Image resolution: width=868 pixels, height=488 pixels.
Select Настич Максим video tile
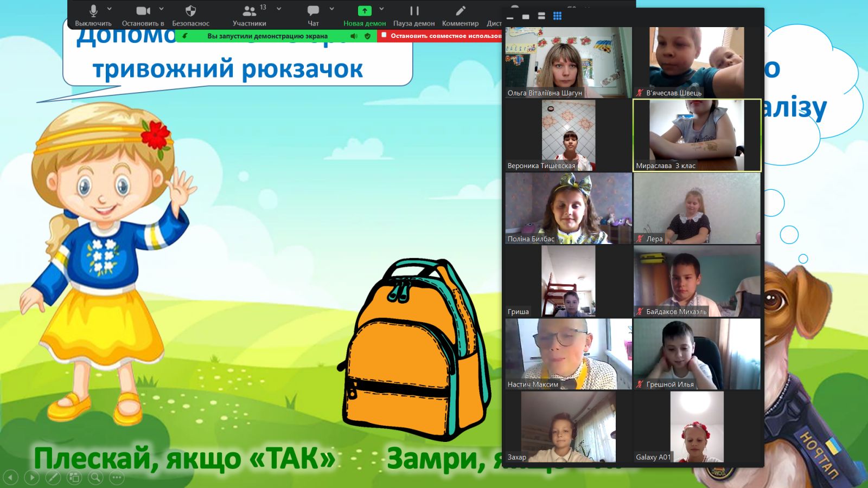tap(569, 354)
